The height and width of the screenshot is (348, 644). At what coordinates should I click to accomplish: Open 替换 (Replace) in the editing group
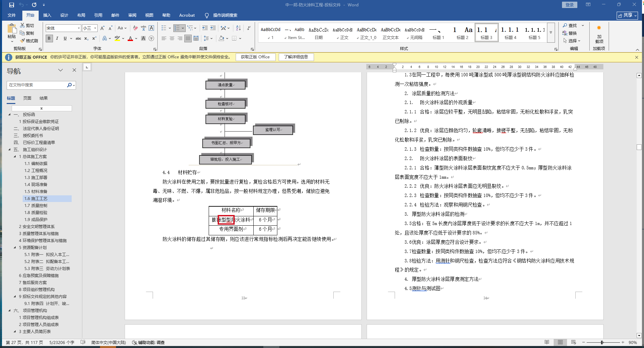[x=570, y=33]
